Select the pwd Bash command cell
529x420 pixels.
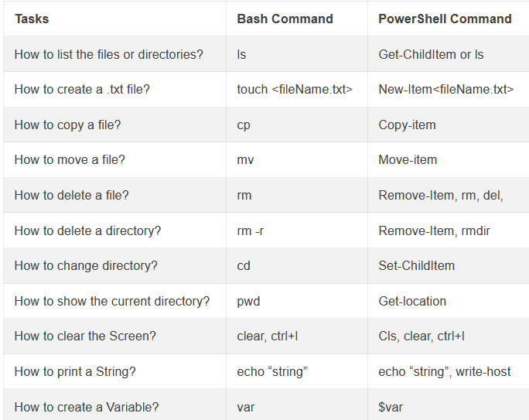(x=248, y=301)
